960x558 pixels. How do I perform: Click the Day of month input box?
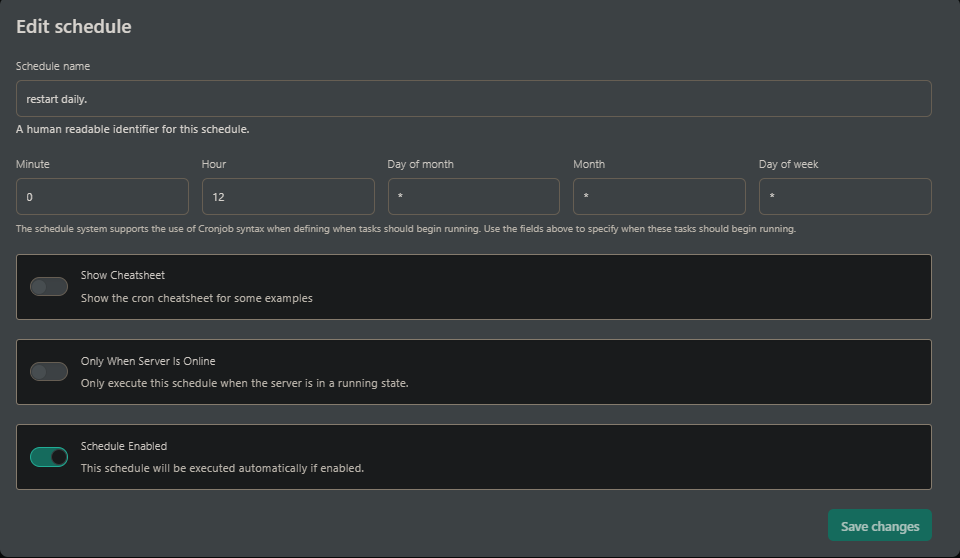click(473, 197)
